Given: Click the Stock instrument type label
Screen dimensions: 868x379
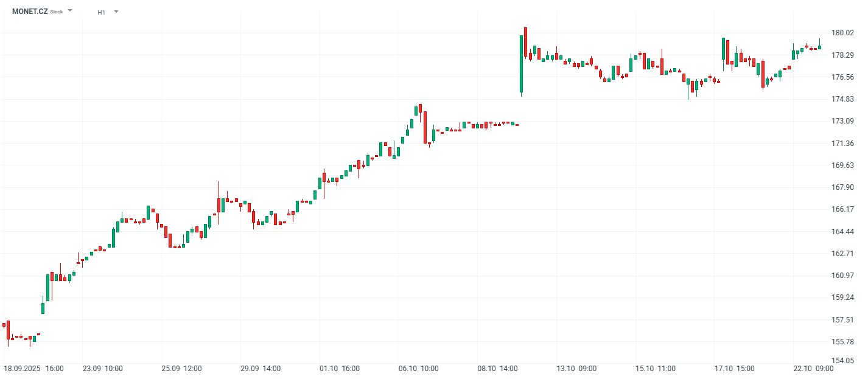Looking at the screenshot, I should point(56,12).
